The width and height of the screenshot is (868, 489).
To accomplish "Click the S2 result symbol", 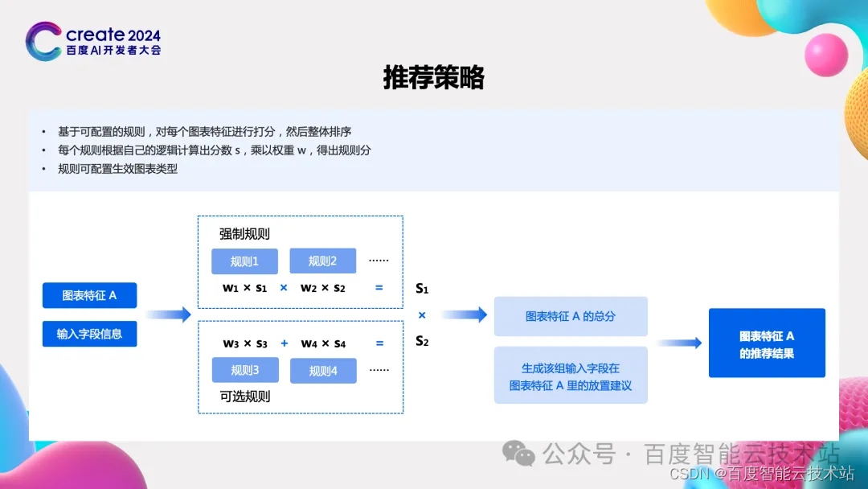I will coord(422,341).
